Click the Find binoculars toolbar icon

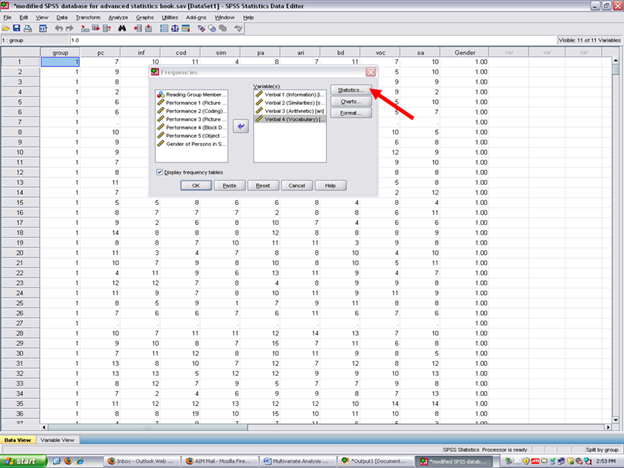click(123, 29)
